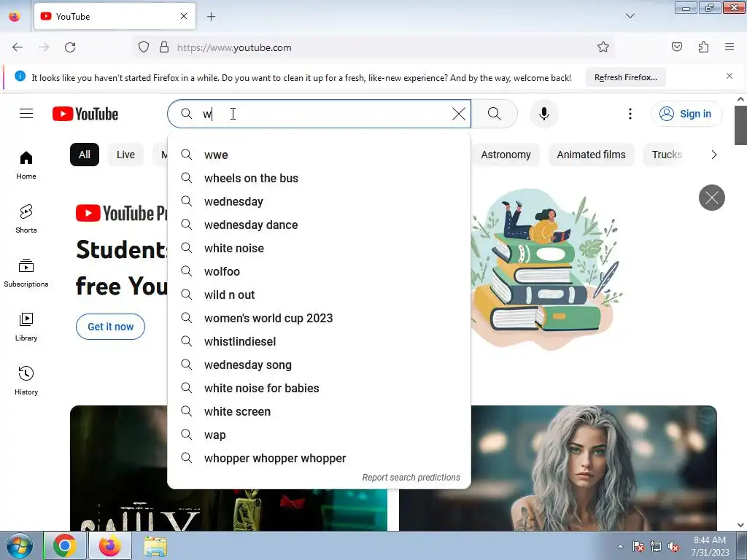
Task: Choose the 'white screen' suggestion
Action: [x=320, y=411]
